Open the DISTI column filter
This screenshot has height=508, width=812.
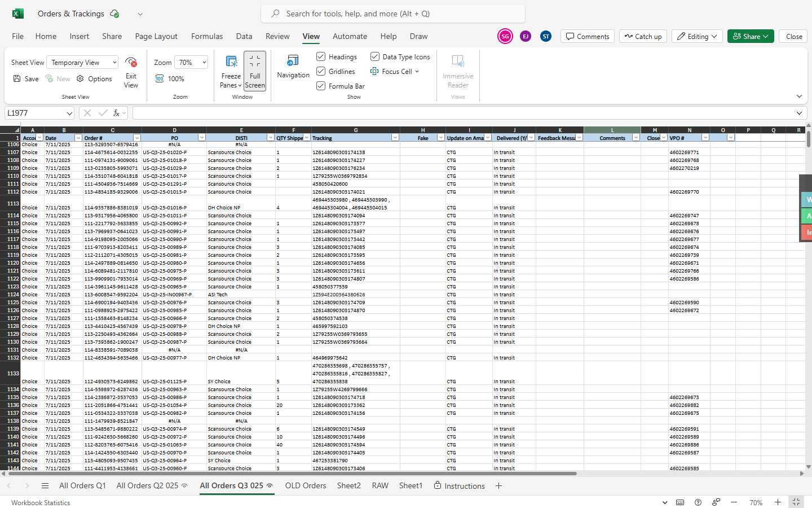click(270, 138)
